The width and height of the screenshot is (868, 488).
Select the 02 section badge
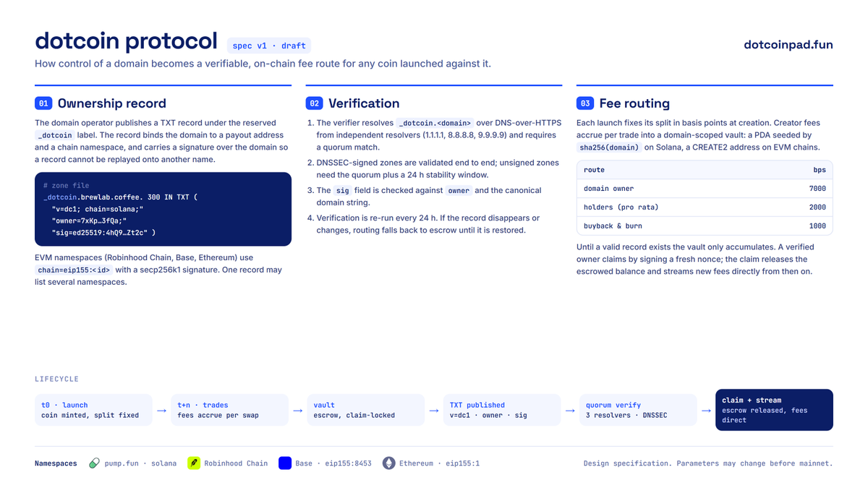[314, 103]
